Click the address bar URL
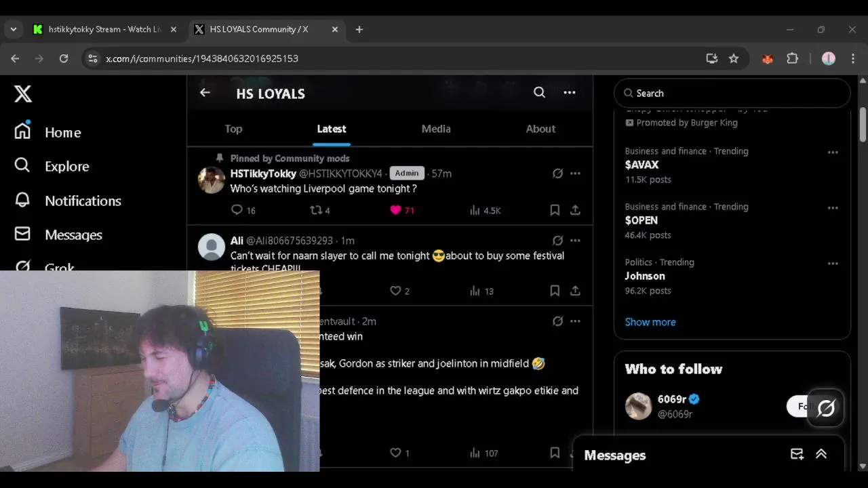The image size is (868, 488). pyautogui.click(x=202, y=59)
